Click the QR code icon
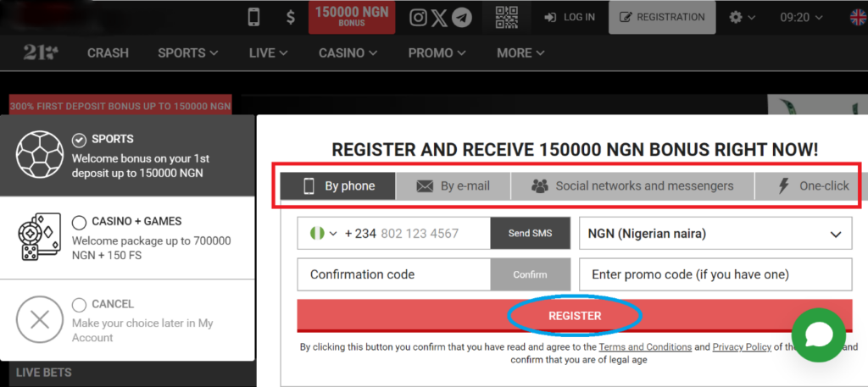Viewport: 868px width, 387px height. coord(507,17)
